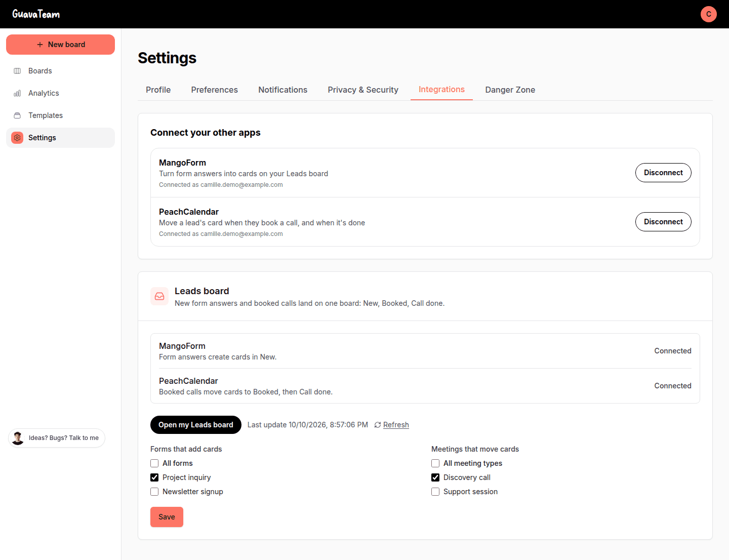Screen dimensions: 729x560
Task: Click the Templates sidebar label
Action: coord(46,115)
